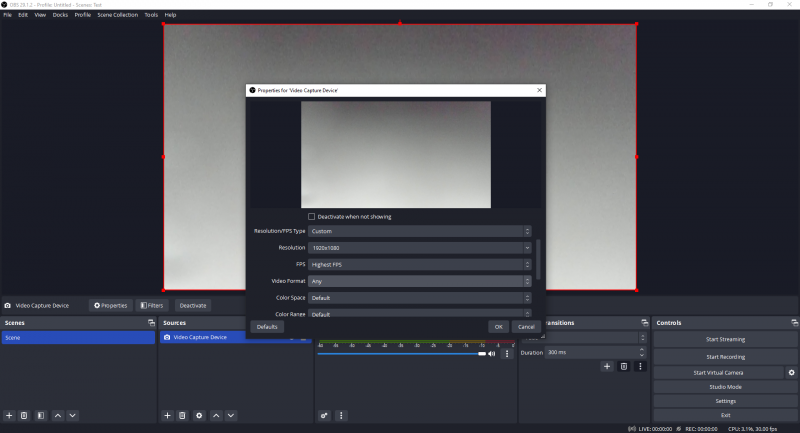
Task: Enable 'Deactivate when not showing' checkbox
Action: (312, 216)
